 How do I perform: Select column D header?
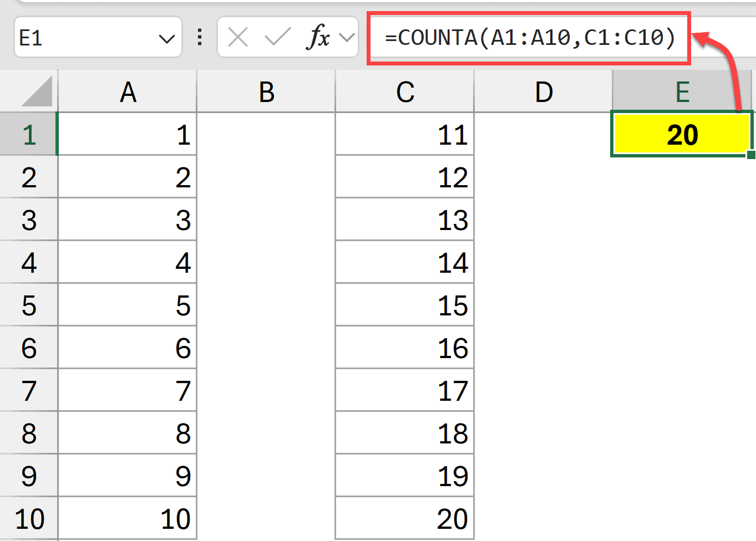tap(542, 91)
